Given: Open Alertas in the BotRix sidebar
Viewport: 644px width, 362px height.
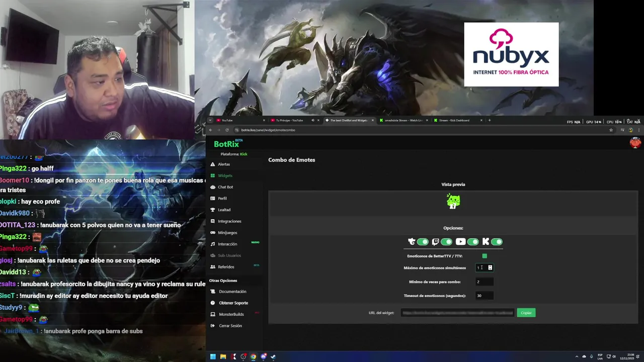Looking at the screenshot, I should (x=224, y=164).
